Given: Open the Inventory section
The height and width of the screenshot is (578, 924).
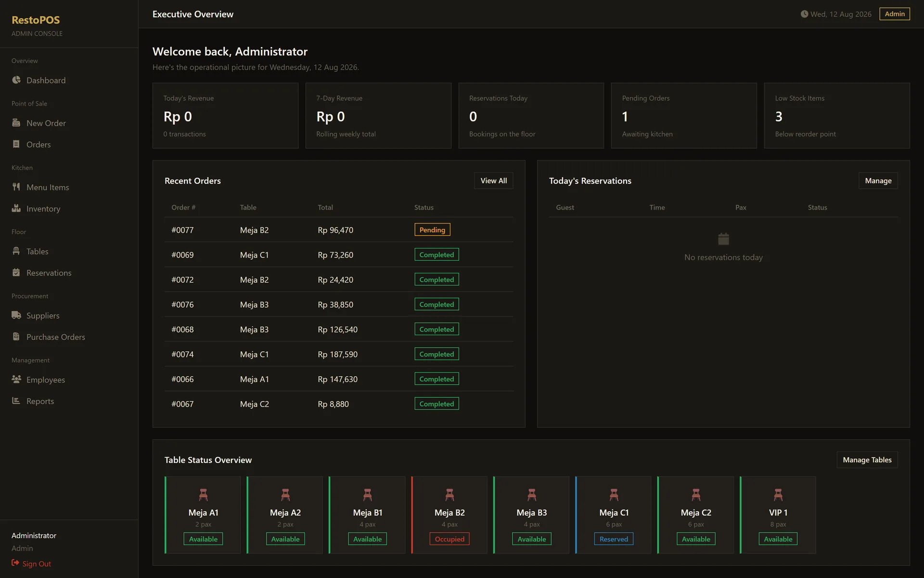Looking at the screenshot, I should point(69,208).
